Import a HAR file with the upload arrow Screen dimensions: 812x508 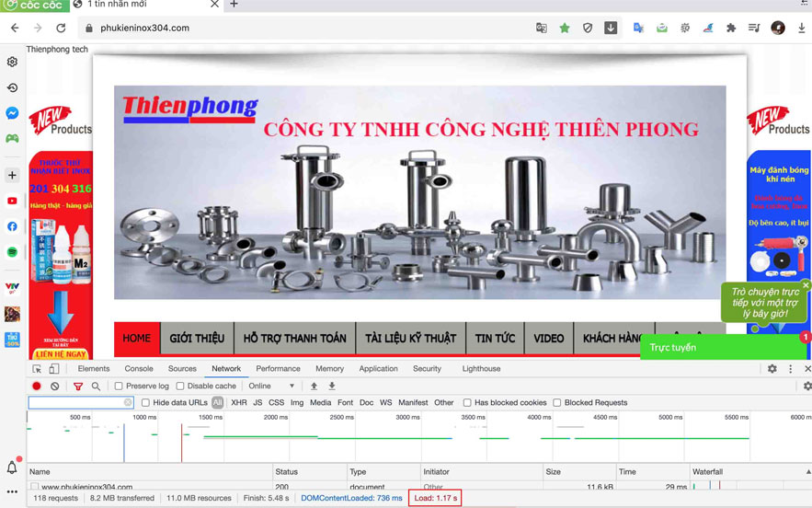click(x=314, y=387)
